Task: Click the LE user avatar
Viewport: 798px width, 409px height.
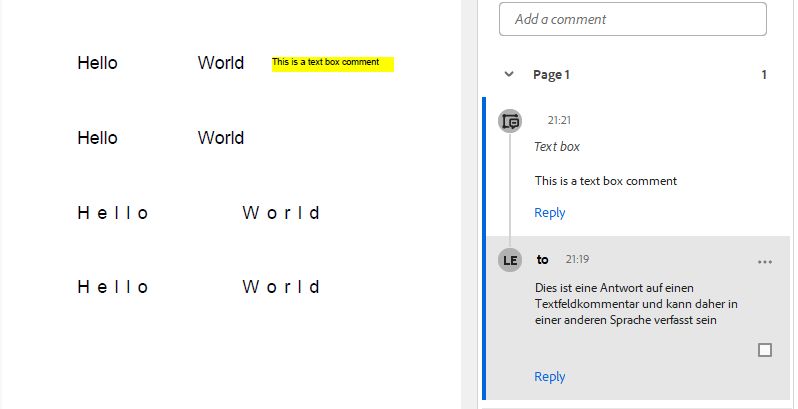Action: coord(510,260)
